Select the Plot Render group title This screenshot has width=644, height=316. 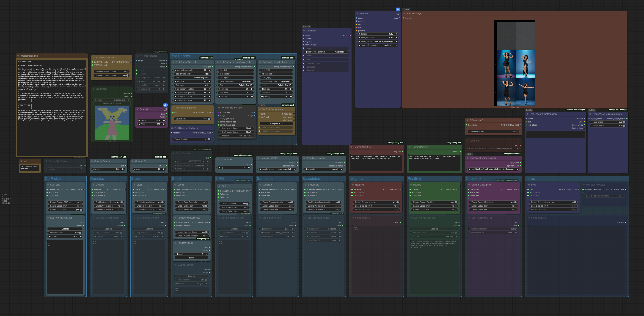click(x=180, y=56)
